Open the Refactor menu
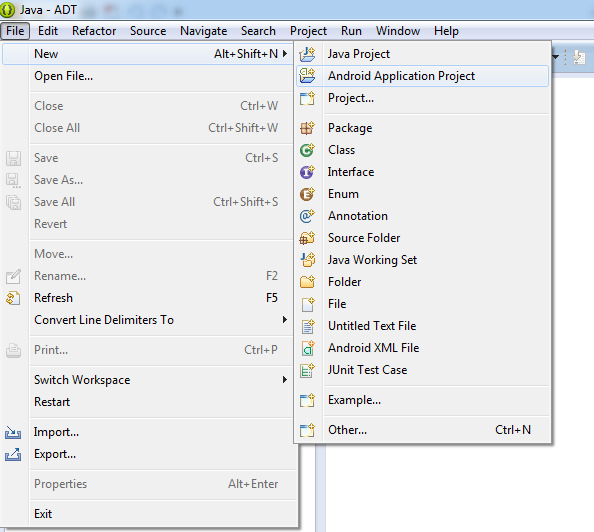This screenshot has height=532, width=594. click(94, 31)
